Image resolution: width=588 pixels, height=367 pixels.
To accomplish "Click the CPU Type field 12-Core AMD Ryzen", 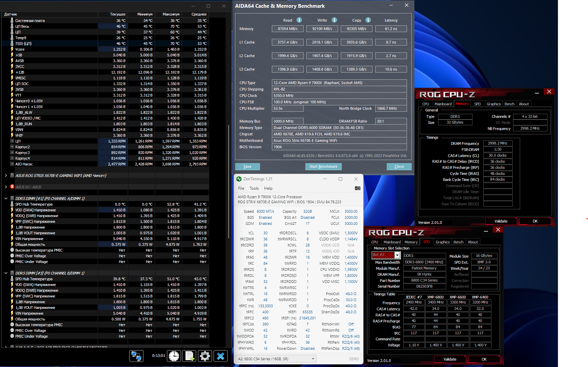I will point(339,83).
